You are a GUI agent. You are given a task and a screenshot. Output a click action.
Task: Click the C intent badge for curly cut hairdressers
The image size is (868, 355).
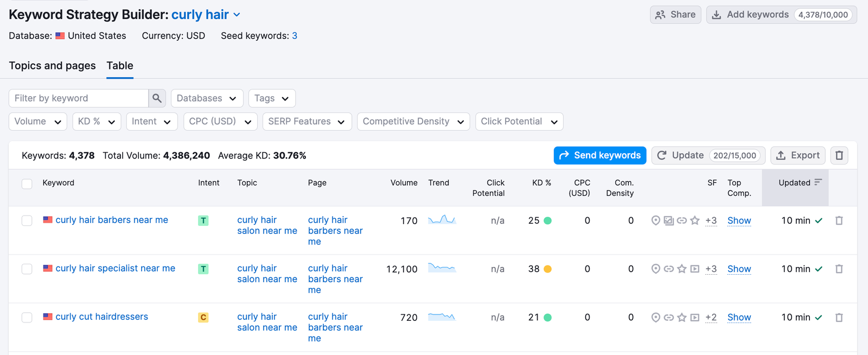[x=203, y=318]
